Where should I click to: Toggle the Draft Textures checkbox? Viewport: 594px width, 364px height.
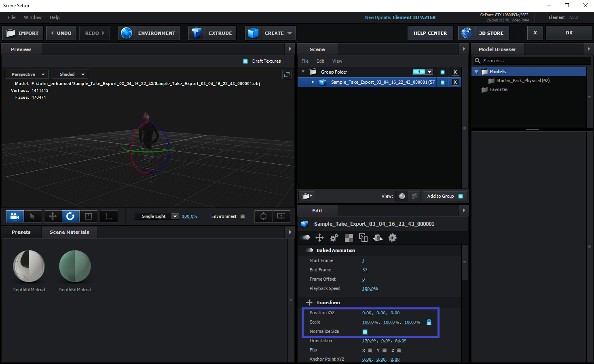point(245,61)
